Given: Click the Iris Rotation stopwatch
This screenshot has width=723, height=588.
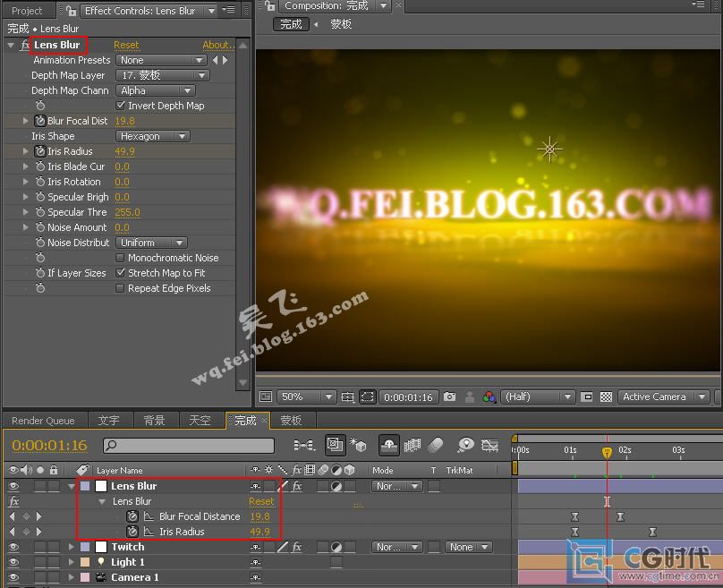Looking at the screenshot, I should pyautogui.click(x=40, y=182).
